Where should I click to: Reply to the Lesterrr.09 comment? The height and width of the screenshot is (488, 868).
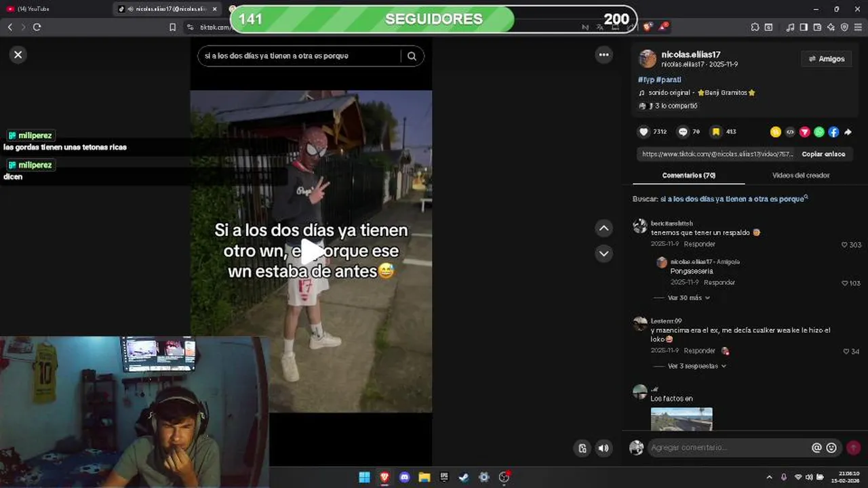click(699, 350)
